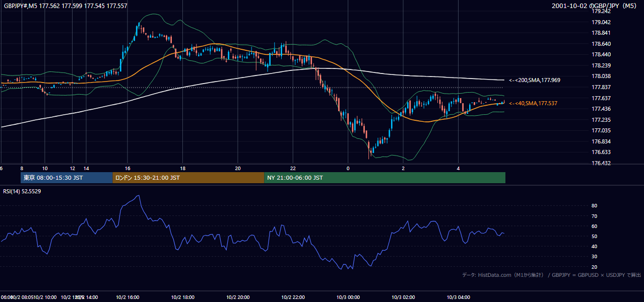Screen dimensions: 644x302
Task: Select the 40 SMA 177.537 label
Action: click(x=534, y=103)
